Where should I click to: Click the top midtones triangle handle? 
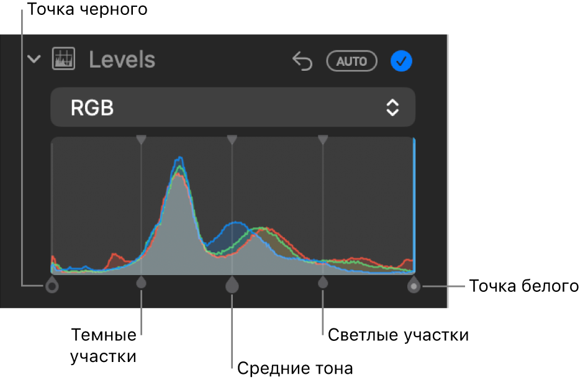coord(232,140)
